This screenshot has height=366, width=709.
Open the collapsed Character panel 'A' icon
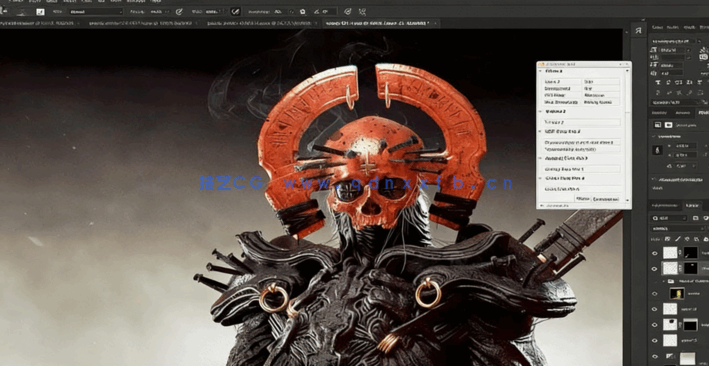click(638, 30)
